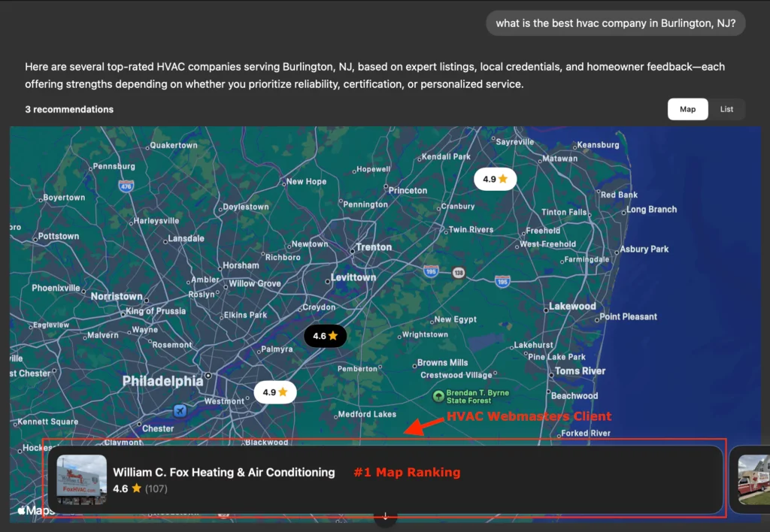
Task: Open the William C. Fox Heating & Air Conditioning card
Action: (x=386, y=479)
